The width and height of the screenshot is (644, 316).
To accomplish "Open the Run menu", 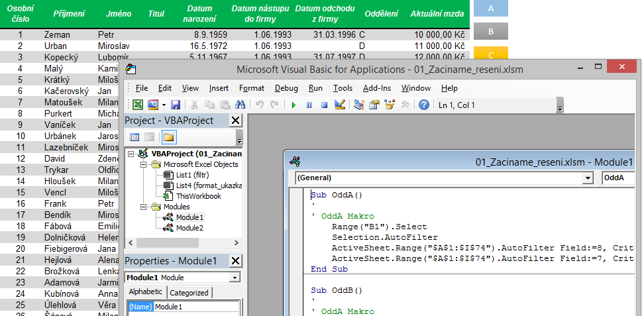I will click(x=315, y=88).
